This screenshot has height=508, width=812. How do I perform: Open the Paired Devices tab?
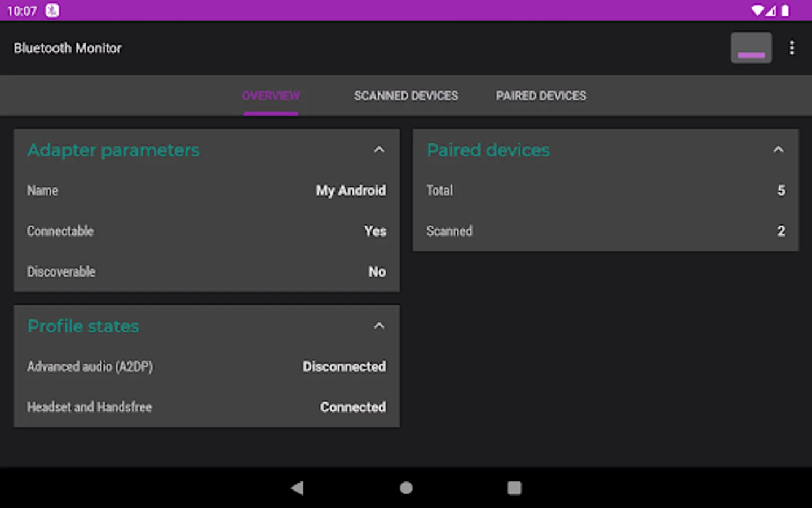541,96
